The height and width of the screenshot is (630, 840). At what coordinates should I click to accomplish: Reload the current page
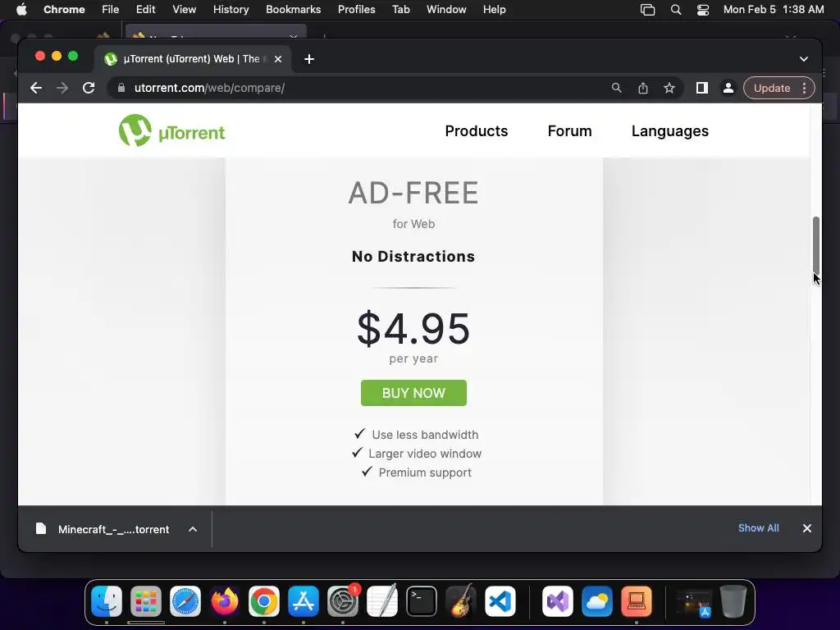[x=89, y=88]
